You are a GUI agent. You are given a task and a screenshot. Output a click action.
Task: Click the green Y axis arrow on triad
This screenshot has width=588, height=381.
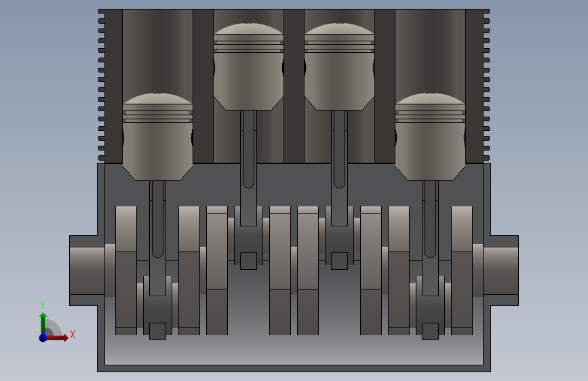click(43, 323)
